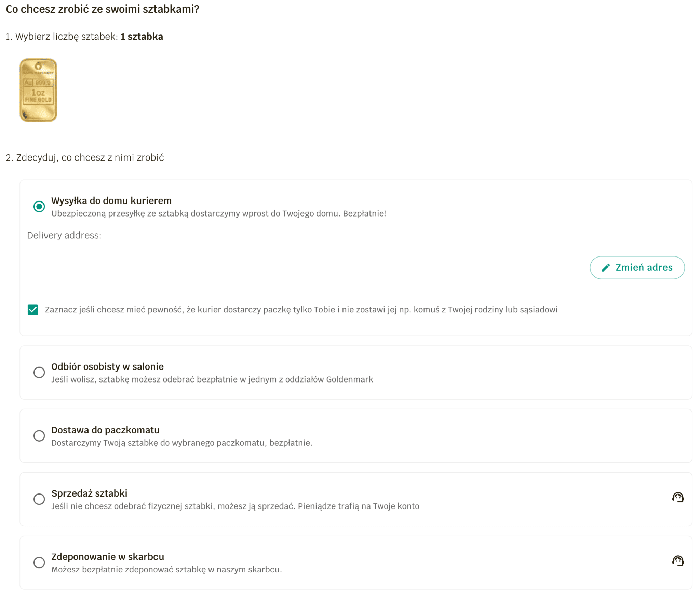The width and height of the screenshot is (700, 598).
Task: Select Wysyłka do domu kurierem radio button
Action: click(39, 206)
